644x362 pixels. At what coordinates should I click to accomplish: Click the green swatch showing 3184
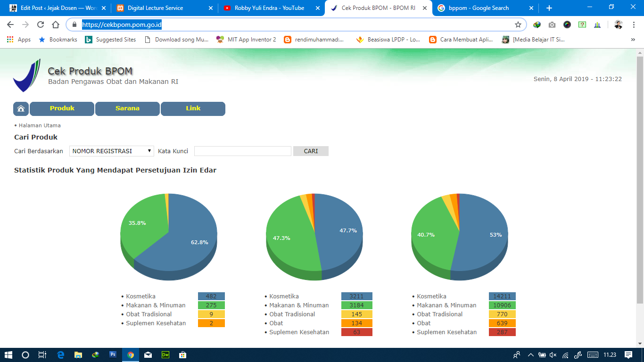click(x=357, y=305)
